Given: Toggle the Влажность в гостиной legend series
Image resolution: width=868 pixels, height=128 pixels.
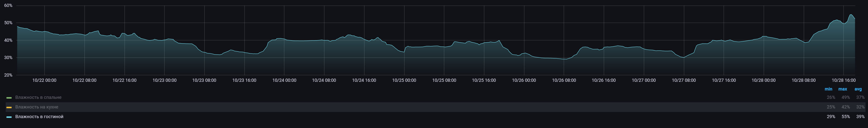Looking at the screenshot, I should [x=39, y=117].
